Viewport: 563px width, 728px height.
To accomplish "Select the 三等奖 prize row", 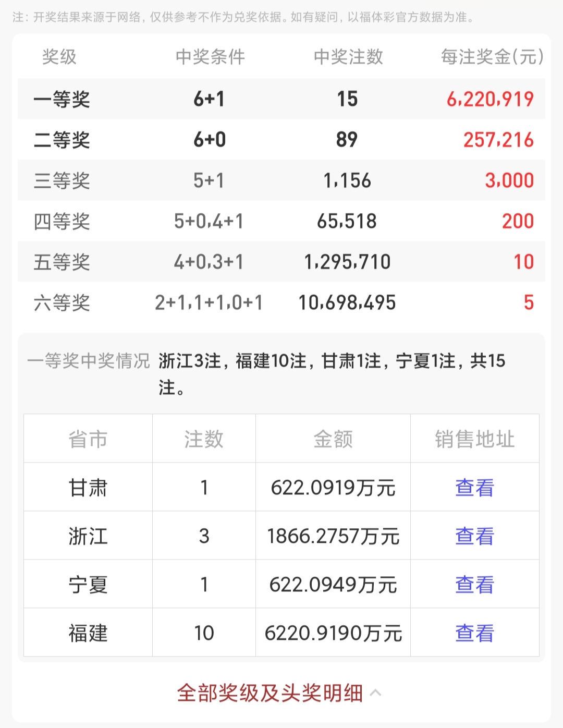I will (281, 180).
